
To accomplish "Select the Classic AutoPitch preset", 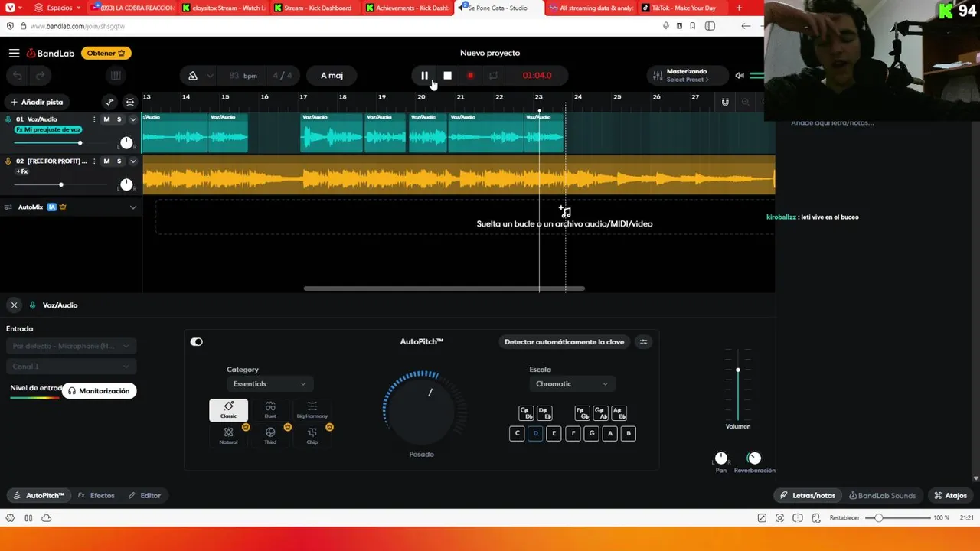I will [228, 410].
